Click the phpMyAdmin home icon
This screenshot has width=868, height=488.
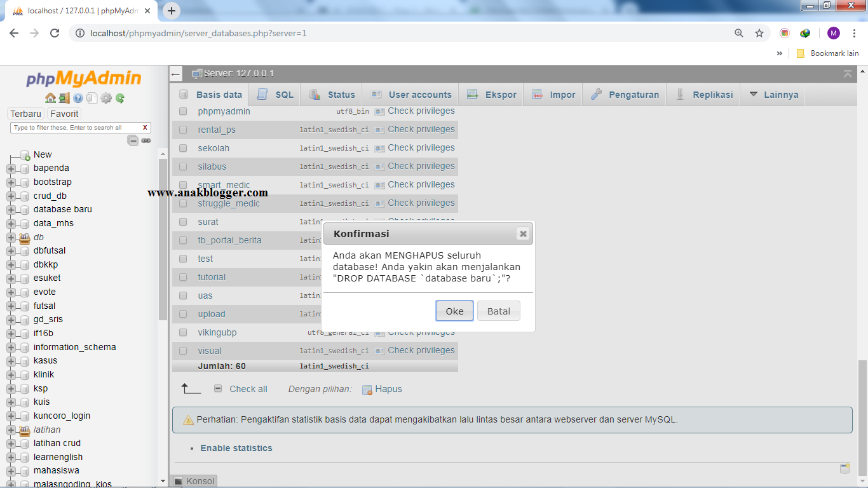click(50, 97)
